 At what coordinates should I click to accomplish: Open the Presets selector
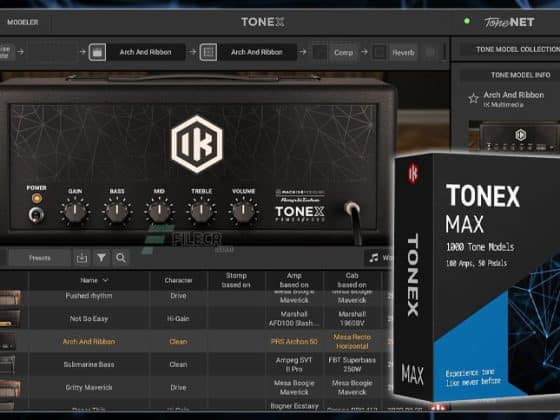(39, 258)
